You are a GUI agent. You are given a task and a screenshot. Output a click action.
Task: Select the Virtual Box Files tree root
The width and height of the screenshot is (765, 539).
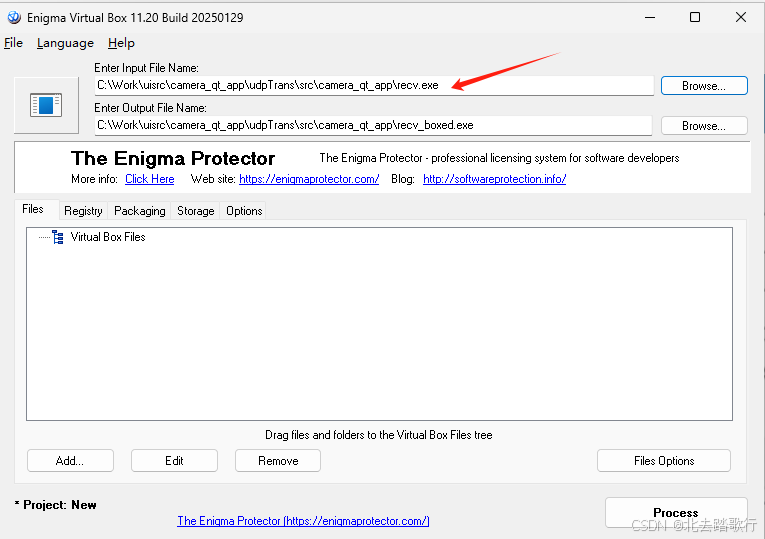108,237
